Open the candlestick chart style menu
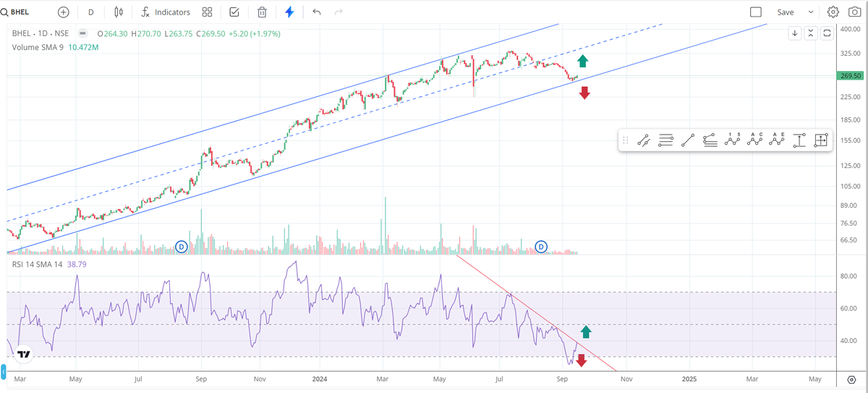 point(119,12)
